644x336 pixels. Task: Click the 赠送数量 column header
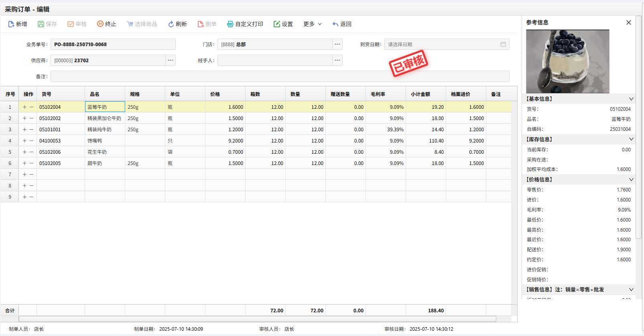(x=346, y=94)
